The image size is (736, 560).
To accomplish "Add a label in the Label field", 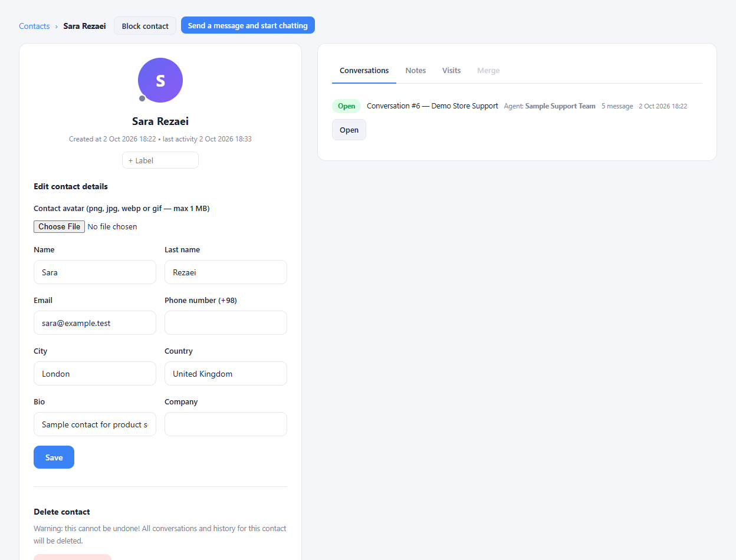I will tap(160, 160).
